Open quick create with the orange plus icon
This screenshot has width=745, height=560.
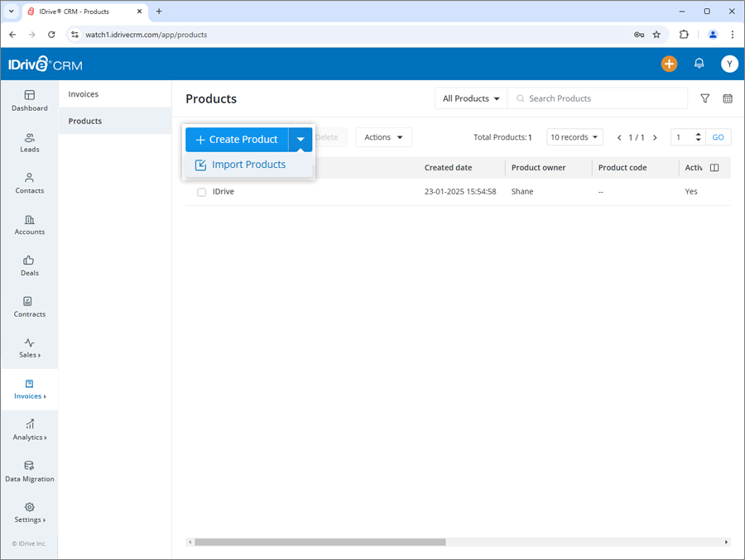(x=669, y=64)
